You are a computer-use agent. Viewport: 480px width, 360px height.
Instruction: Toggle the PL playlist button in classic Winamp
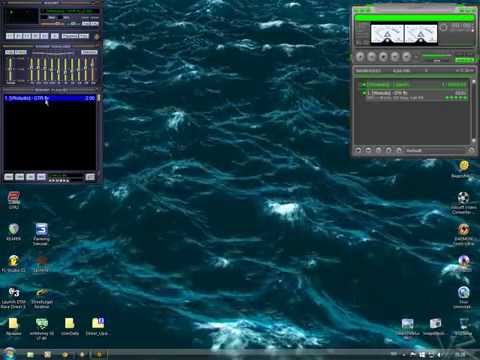(x=95, y=24)
